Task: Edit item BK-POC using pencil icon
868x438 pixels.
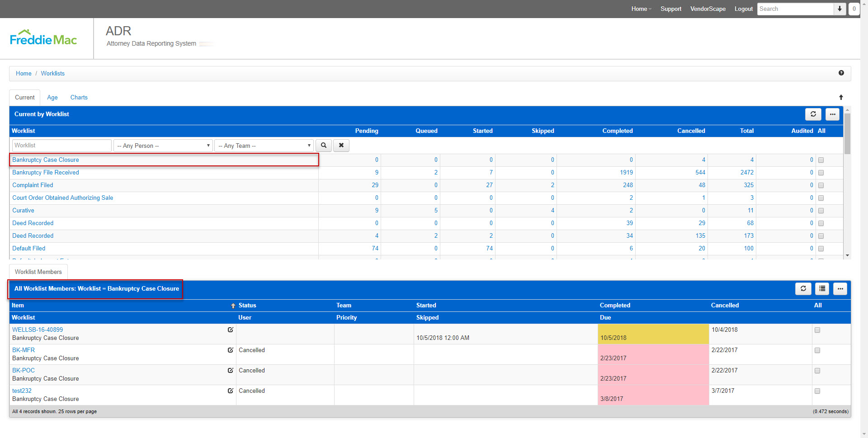Action: 231,371
